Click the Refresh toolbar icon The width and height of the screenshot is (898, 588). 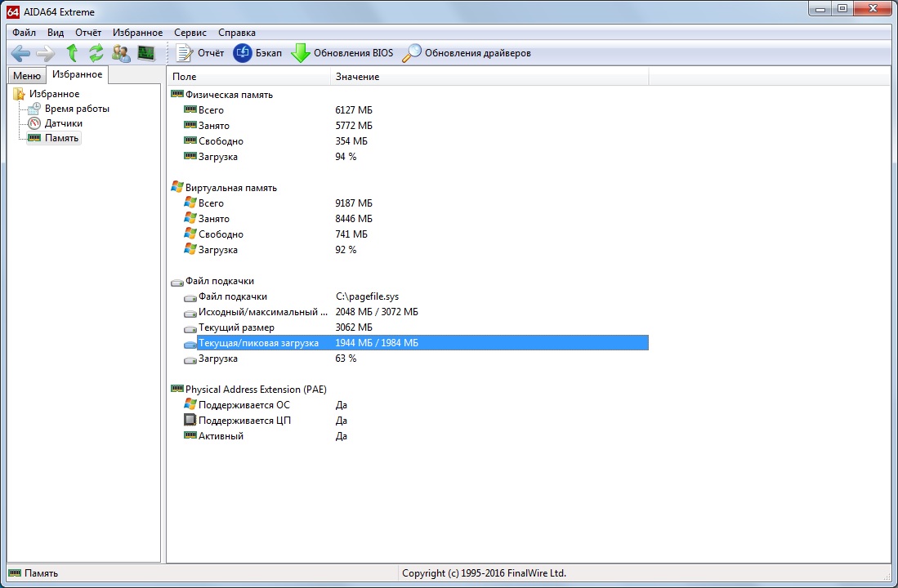click(96, 53)
